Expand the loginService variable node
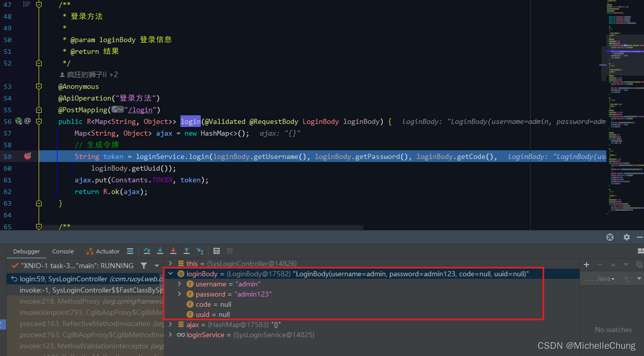The width and height of the screenshot is (644, 356). coord(171,335)
